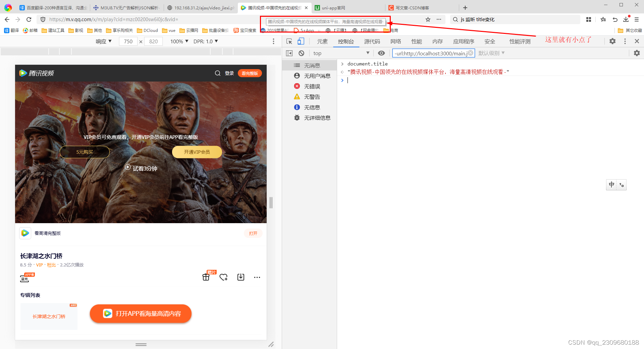644x349 pixels.
Task: Select the 无消息 messages filter
Action: click(310, 65)
